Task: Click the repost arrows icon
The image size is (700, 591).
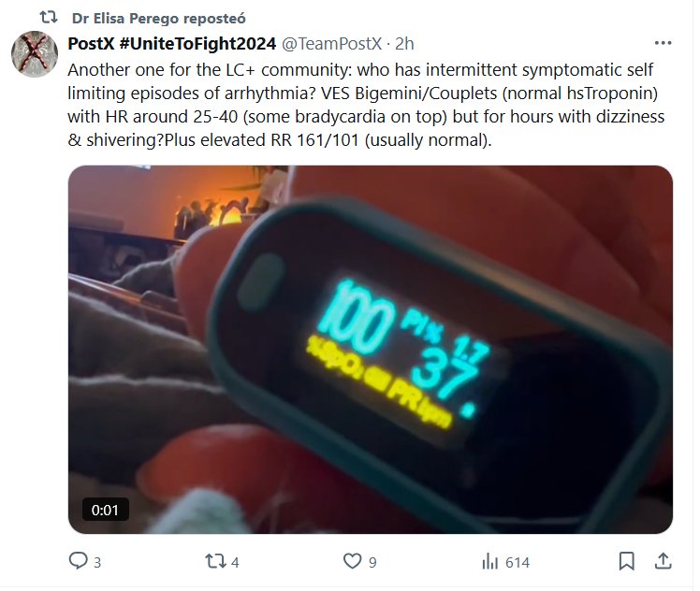Action: 215,561
